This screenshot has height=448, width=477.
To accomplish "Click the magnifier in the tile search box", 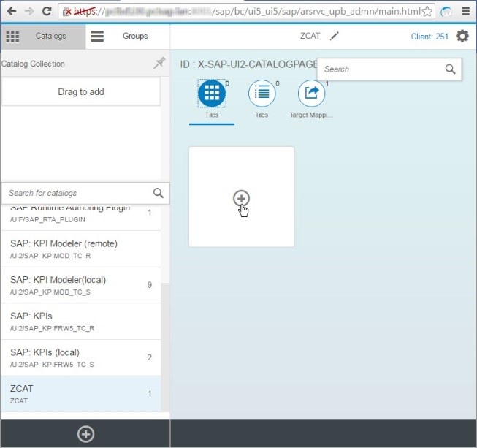I will click(x=450, y=69).
